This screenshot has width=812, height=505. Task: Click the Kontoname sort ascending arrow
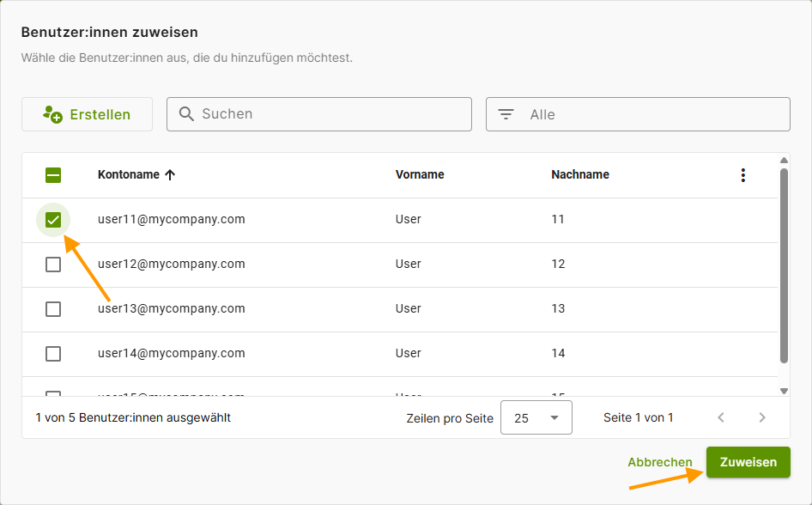coord(170,175)
